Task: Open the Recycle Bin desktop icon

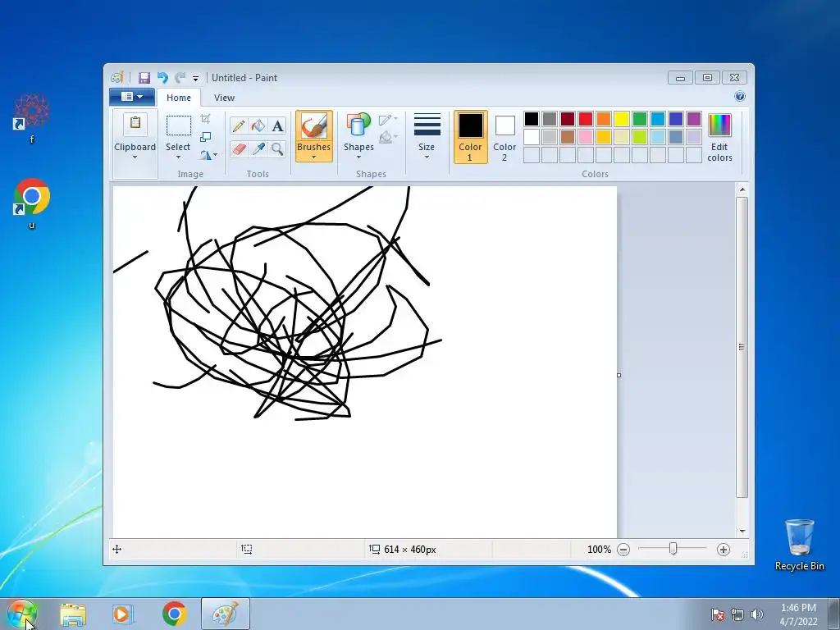Action: [799, 545]
